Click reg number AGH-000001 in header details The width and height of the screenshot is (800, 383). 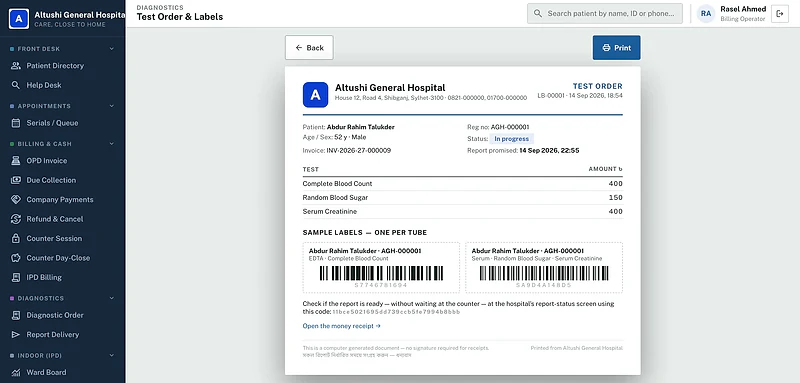(x=510, y=127)
